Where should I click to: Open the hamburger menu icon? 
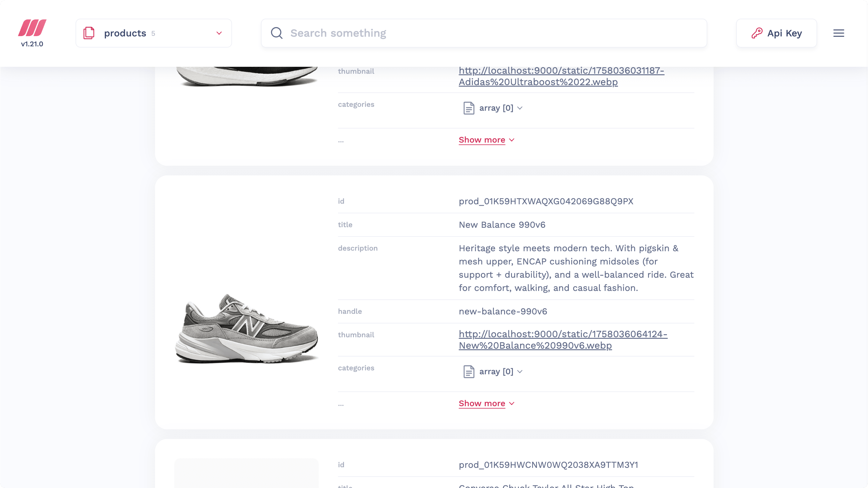pyautogui.click(x=838, y=33)
